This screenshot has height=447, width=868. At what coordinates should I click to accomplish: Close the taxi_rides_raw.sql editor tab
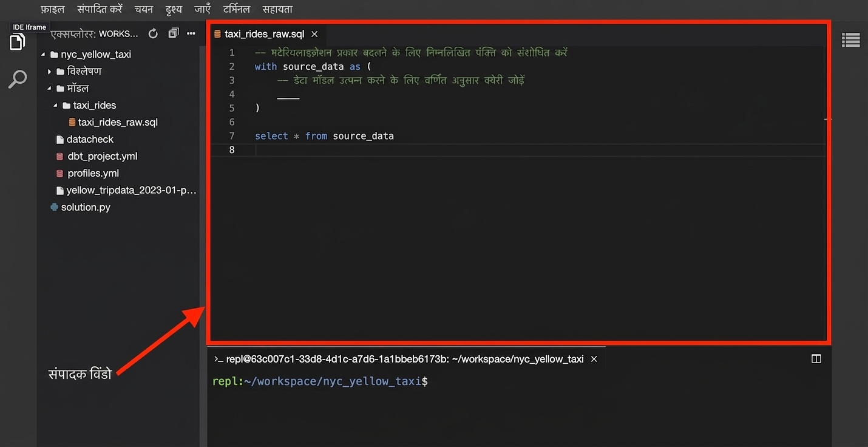[x=314, y=34]
